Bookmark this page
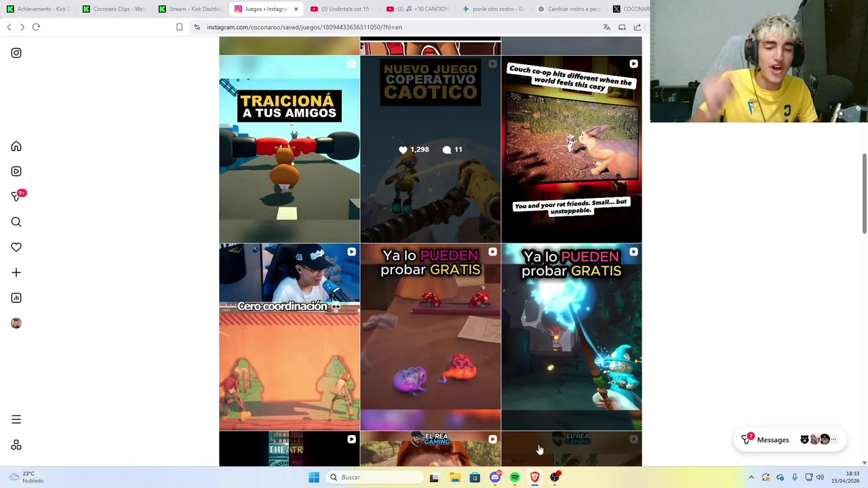The image size is (868, 488). [x=179, y=27]
